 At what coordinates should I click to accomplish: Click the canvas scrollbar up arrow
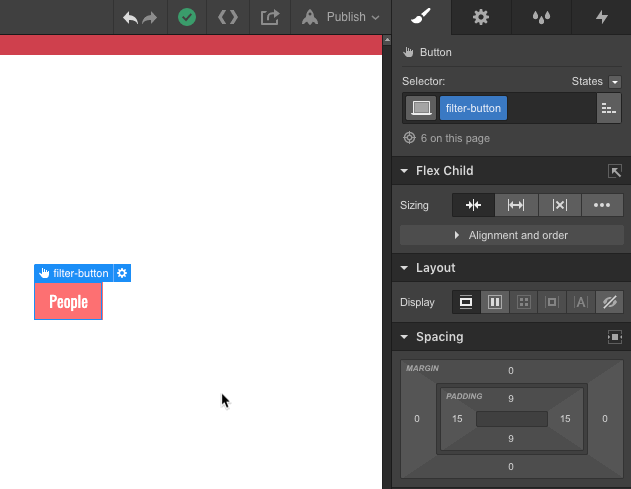[x=387, y=40]
